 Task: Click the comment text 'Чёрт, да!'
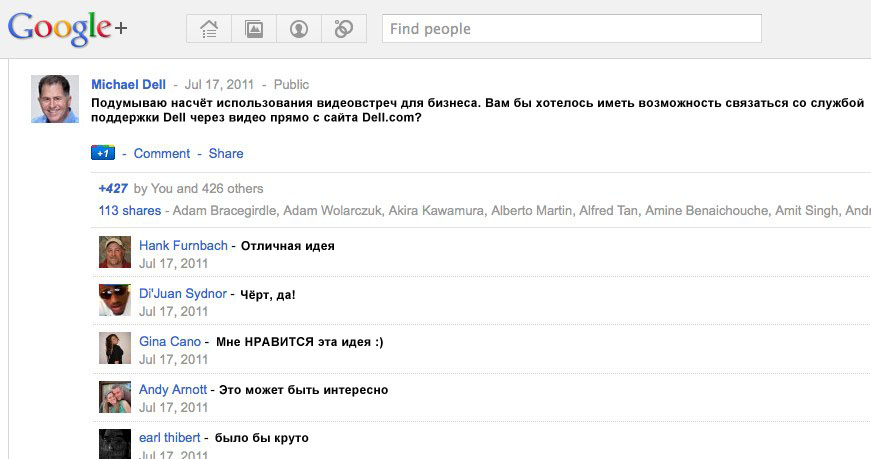tap(268, 295)
